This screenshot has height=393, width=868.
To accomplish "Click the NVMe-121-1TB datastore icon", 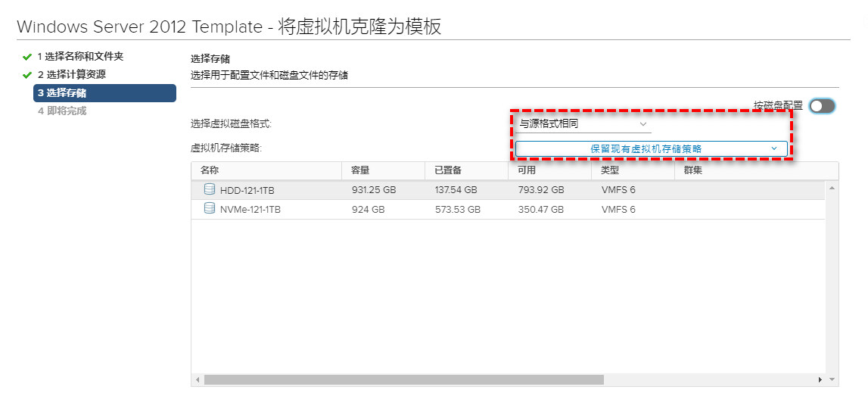I will point(209,209).
